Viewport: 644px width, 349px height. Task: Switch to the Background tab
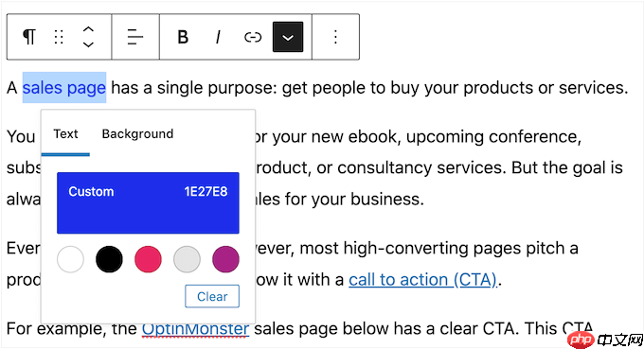(x=137, y=134)
